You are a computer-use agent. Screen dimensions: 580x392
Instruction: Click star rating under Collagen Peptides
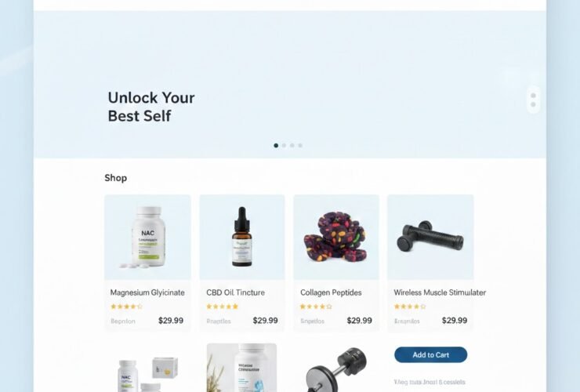[x=316, y=307]
